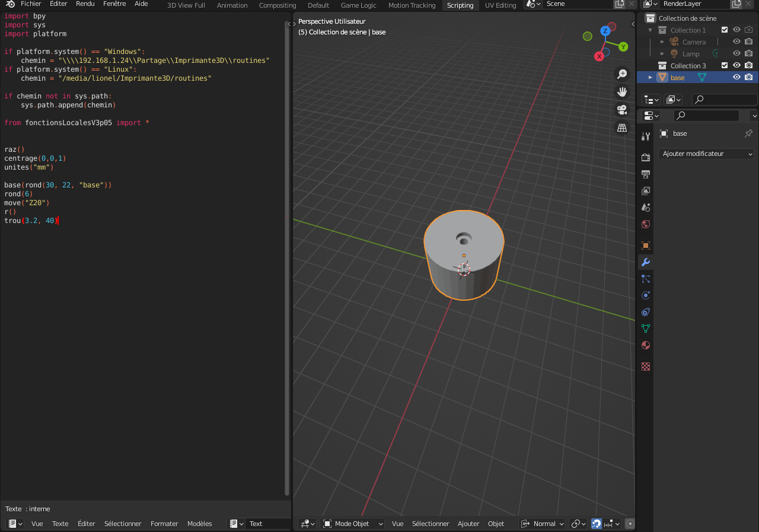The image size is (759, 532).
Task: Open the Object Data green triangle tab
Action: point(646,329)
